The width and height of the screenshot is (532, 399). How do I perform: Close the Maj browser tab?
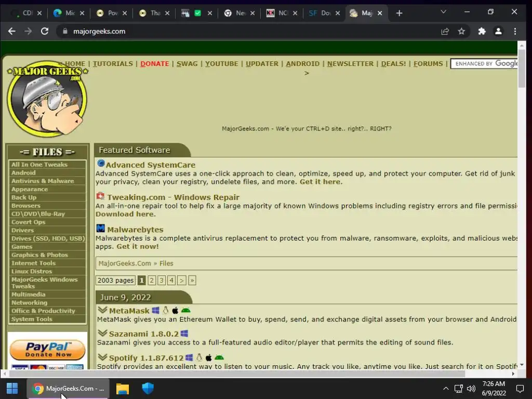click(x=380, y=13)
